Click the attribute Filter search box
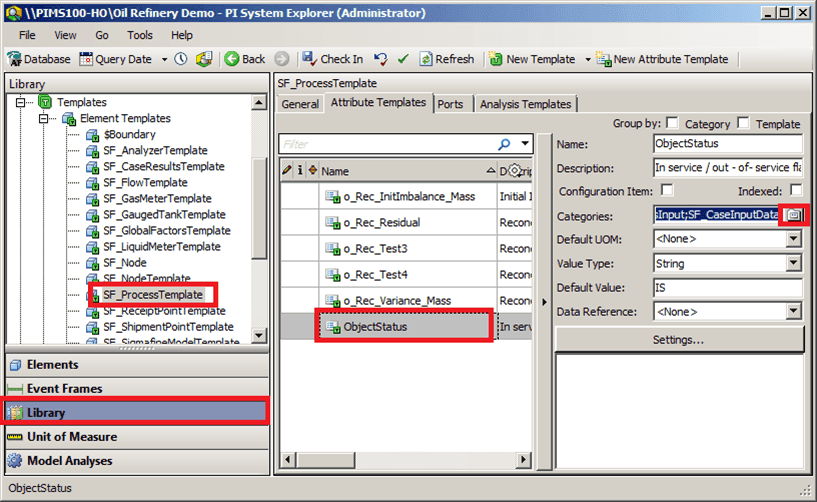 coord(388,144)
